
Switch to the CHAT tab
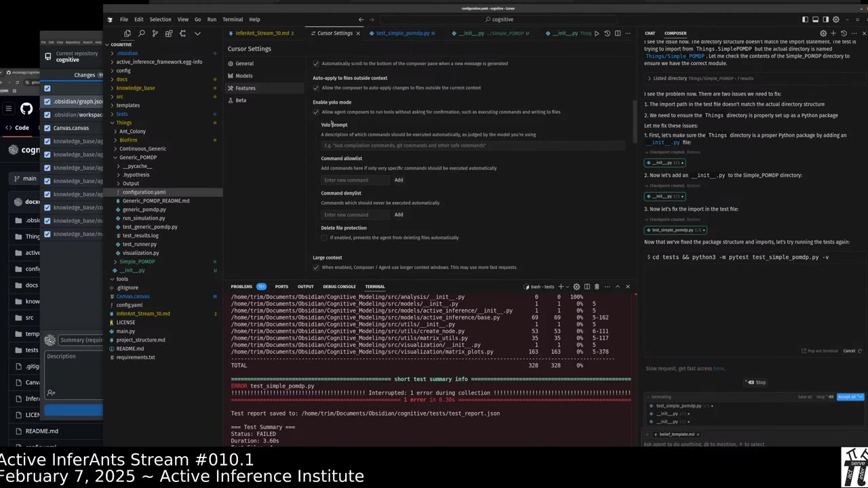tap(650, 33)
